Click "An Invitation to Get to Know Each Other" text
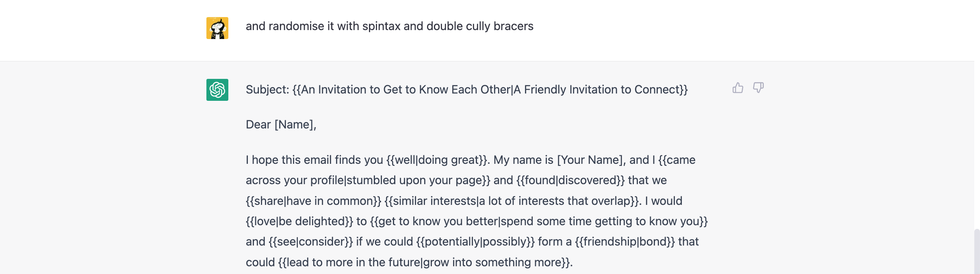Screen dimensions: 980x274 point(405,90)
